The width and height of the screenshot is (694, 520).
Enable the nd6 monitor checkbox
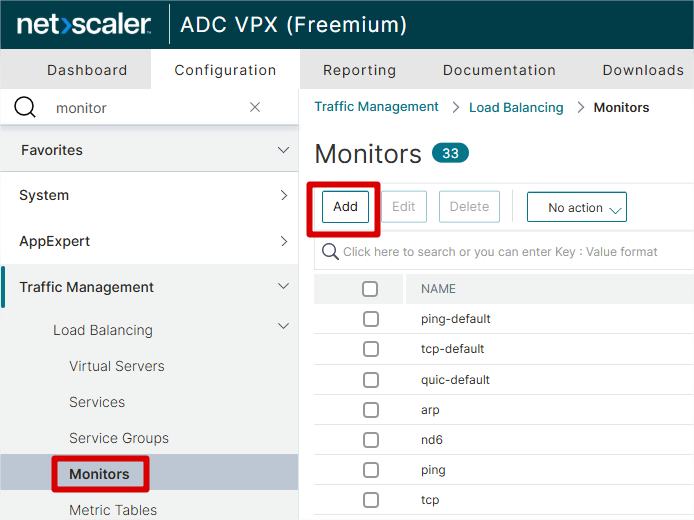[370, 440]
